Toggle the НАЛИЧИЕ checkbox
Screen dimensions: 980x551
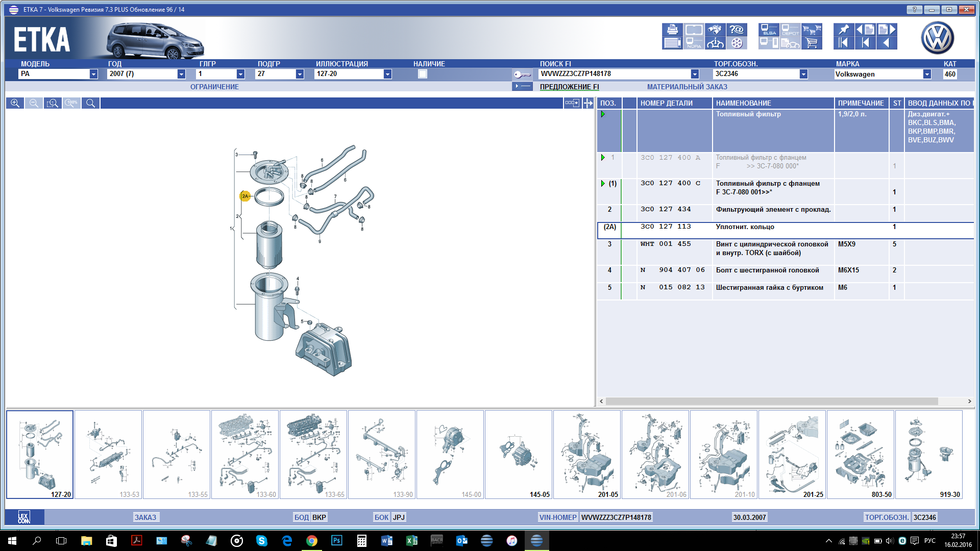[x=422, y=74]
